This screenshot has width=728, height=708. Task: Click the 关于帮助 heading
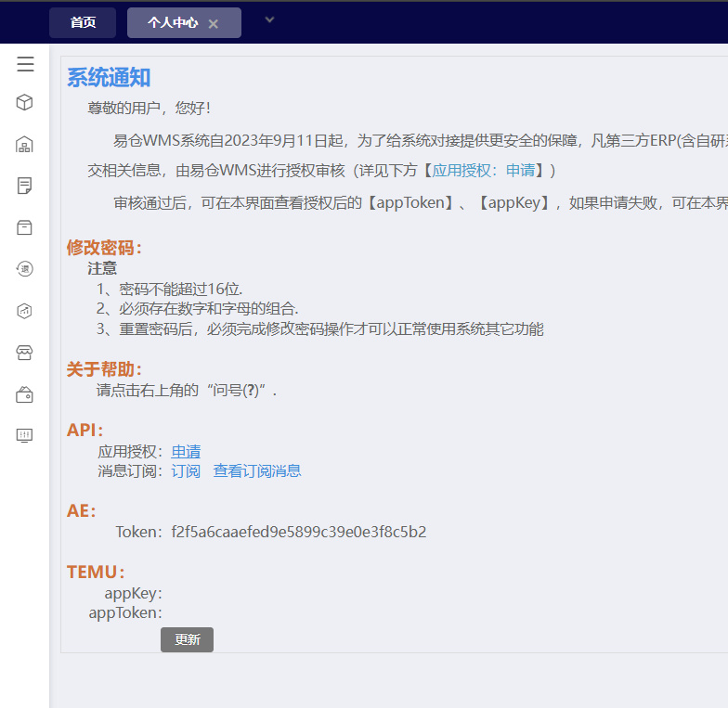pyautogui.click(x=104, y=369)
